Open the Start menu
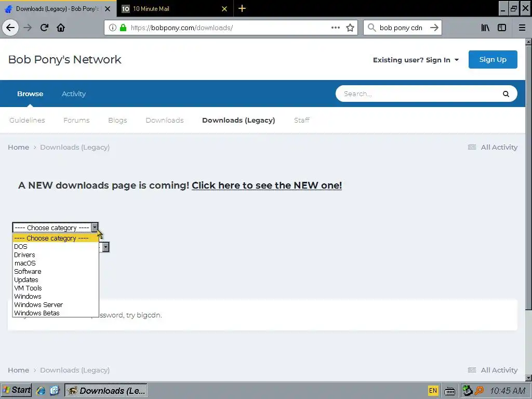This screenshot has height=399, width=532. 16,390
